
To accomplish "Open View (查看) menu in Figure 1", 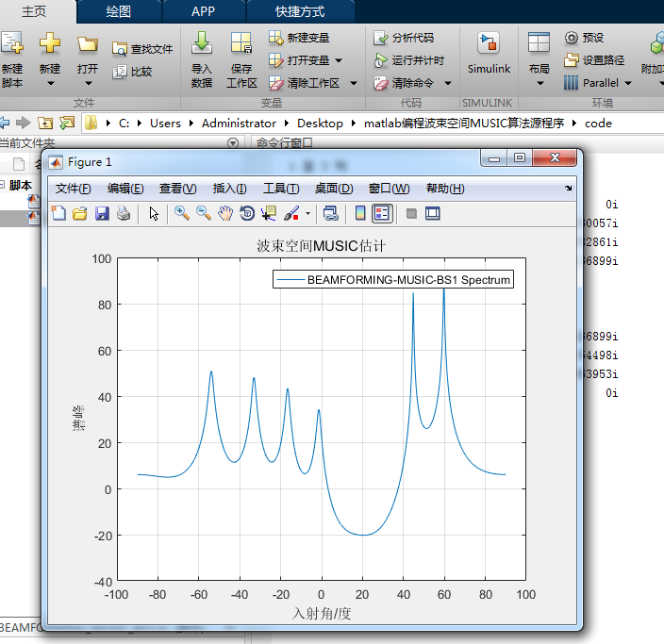I will [x=178, y=189].
